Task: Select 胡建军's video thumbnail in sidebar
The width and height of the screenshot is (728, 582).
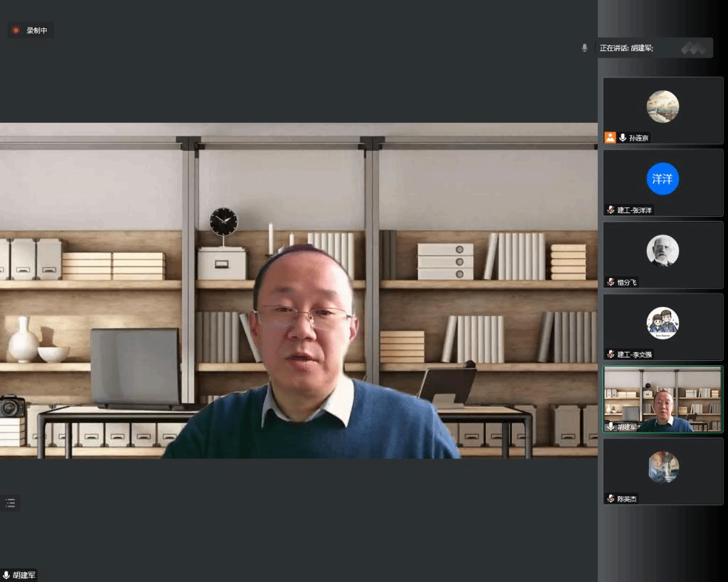Action: pos(663,398)
